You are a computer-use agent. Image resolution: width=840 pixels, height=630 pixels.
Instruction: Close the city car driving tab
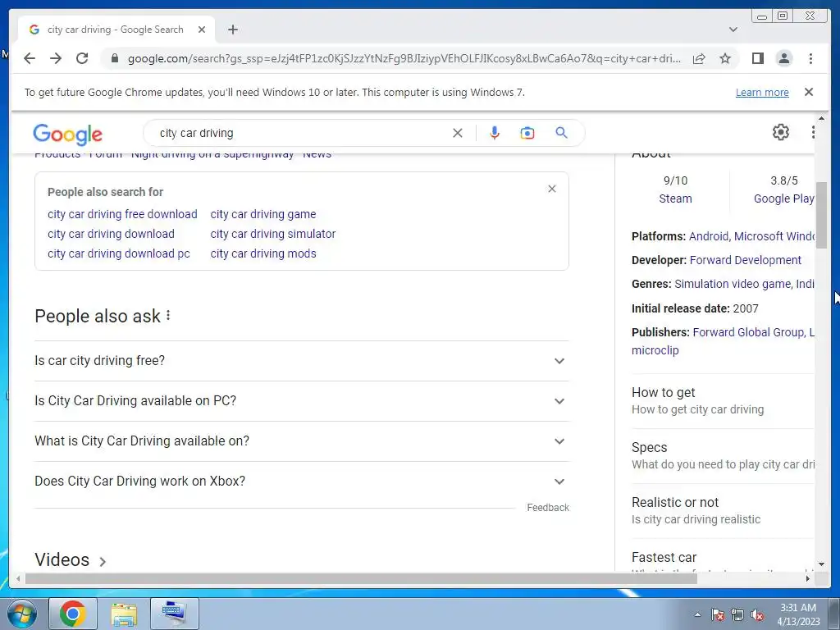[x=202, y=30]
